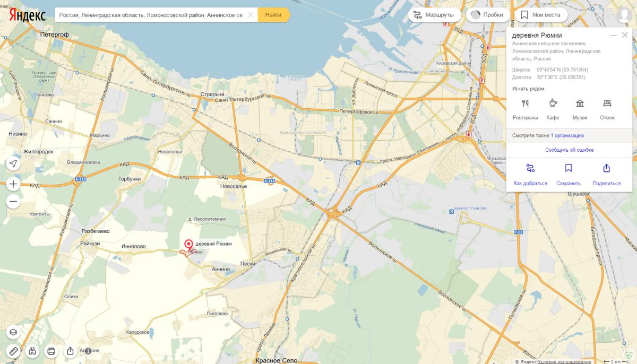This screenshot has width=637, height=364.
Task: Click the share icon in bottom toolbar
Action: pyautogui.click(x=70, y=351)
